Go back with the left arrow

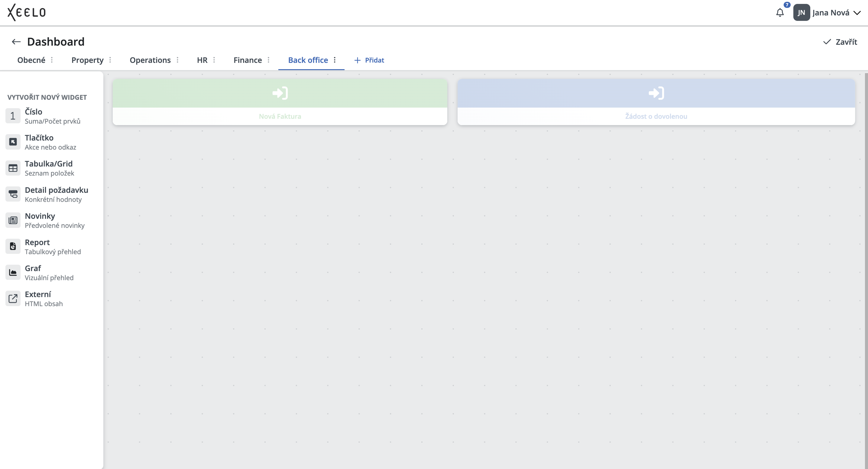click(16, 42)
